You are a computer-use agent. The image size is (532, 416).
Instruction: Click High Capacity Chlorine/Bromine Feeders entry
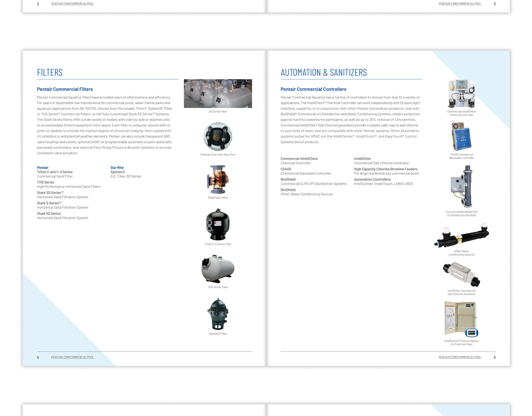pos(386,171)
